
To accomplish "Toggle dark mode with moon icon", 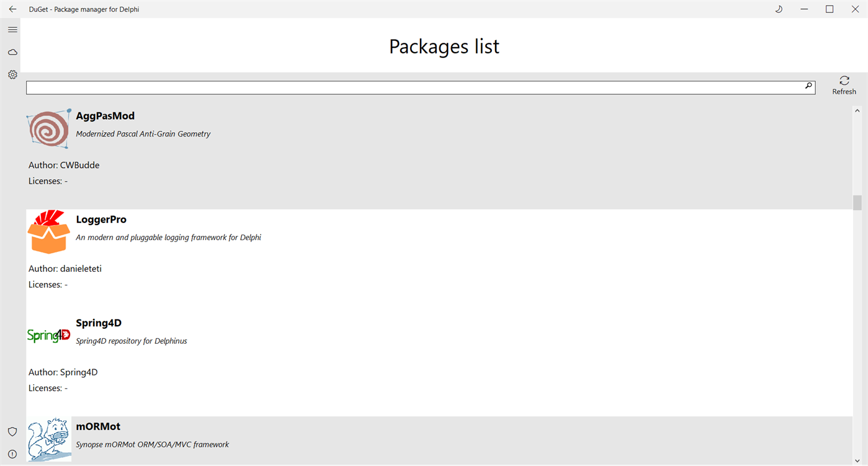I will click(779, 9).
